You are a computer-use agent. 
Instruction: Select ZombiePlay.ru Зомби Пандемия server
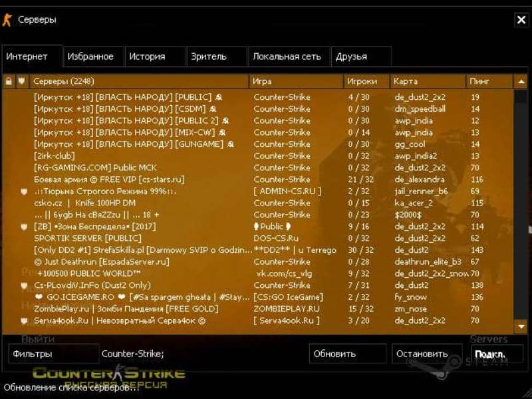tap(258, 309)
